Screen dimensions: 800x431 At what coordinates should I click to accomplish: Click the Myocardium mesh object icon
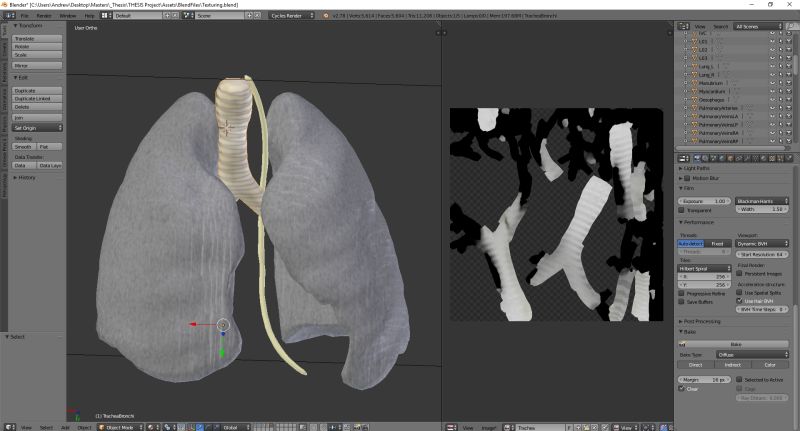click(x=694, y=91)
